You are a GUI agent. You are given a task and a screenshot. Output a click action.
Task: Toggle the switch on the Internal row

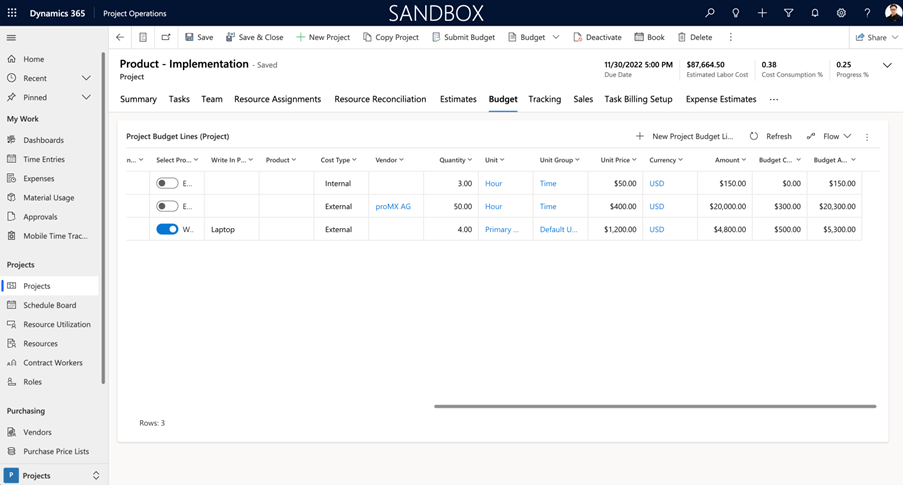[167, 184]
